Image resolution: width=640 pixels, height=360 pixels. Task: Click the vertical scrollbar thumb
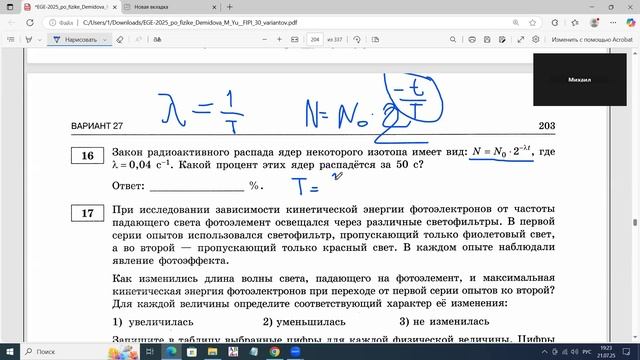[635, 222]
